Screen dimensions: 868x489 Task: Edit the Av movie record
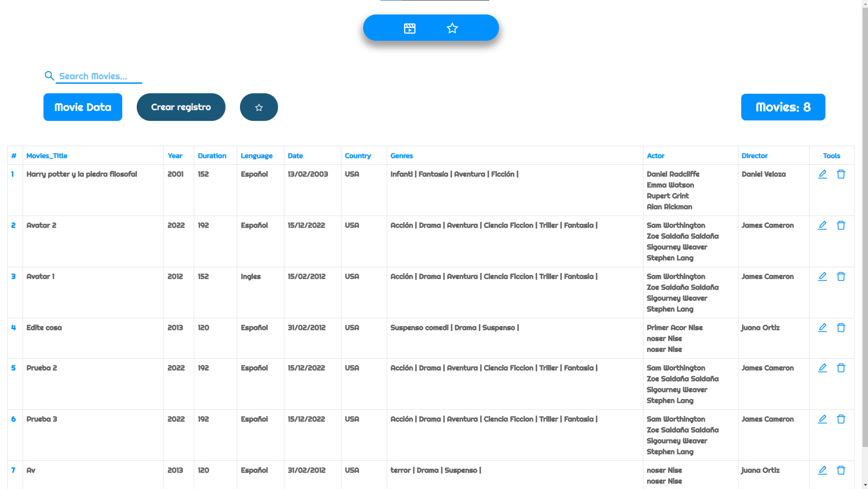[822, 470]
